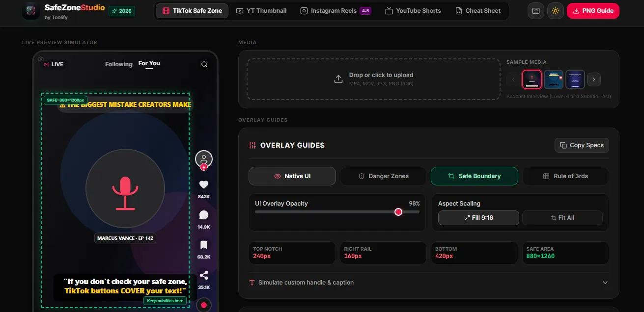Select For You in the phone preview

[149, 63]
